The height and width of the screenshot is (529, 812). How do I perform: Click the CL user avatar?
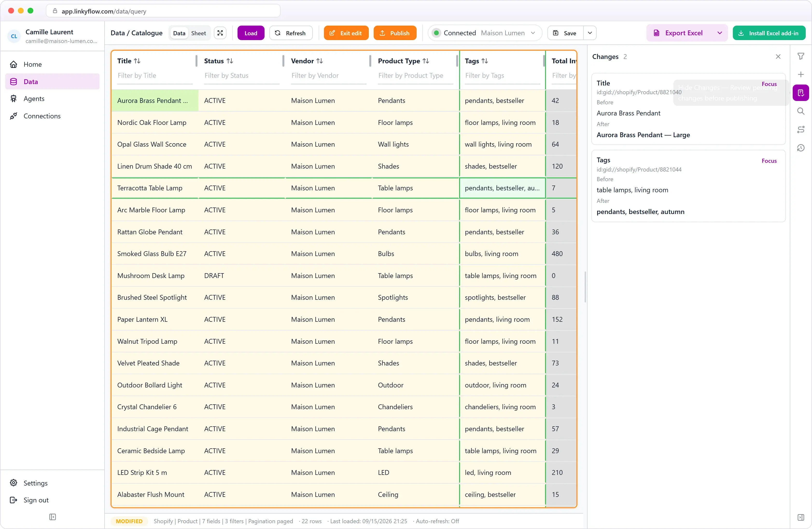[x=14, y=36]
